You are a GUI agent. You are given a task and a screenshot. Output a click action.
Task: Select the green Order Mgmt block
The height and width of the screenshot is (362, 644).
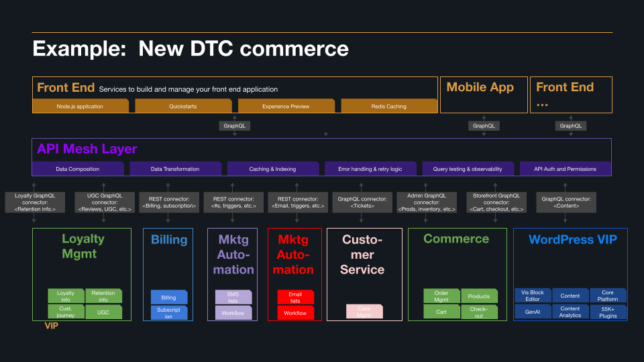click(x=441, y=296)
